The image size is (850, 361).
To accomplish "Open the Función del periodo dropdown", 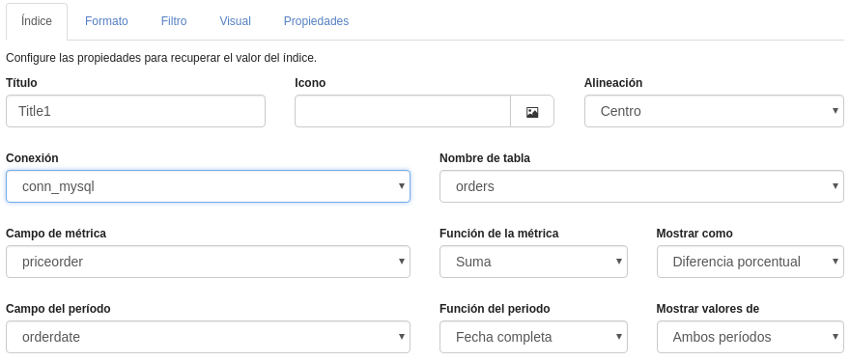I will (533, 337).
